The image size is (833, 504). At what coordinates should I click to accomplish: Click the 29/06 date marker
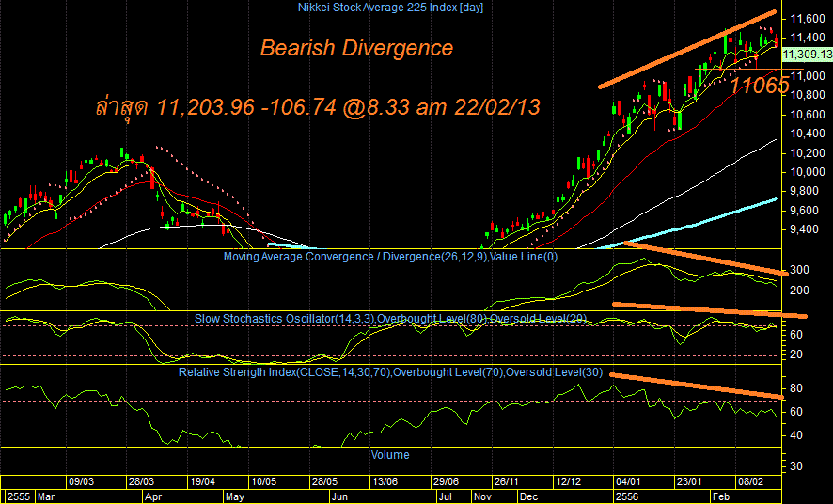tap(447, 482)
